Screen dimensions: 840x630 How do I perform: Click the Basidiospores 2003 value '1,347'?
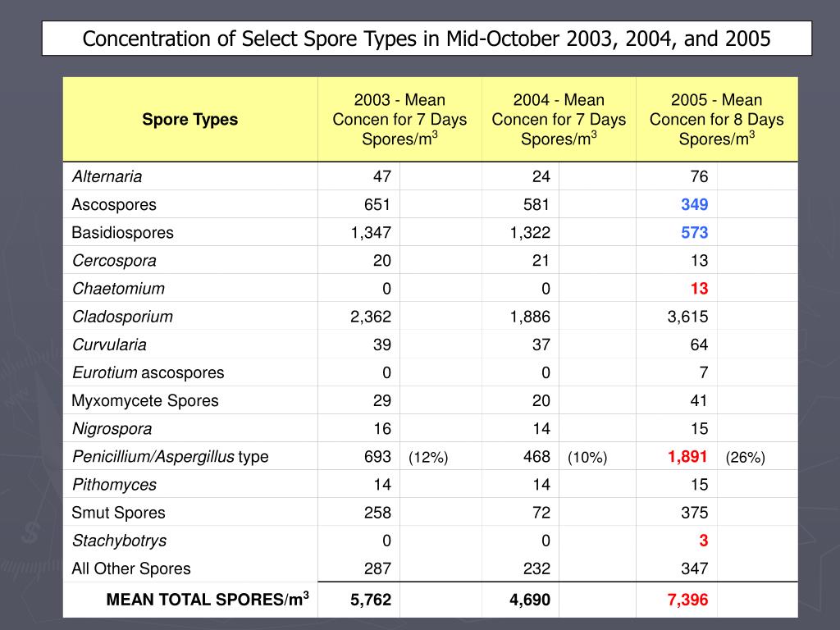[371, 232]
